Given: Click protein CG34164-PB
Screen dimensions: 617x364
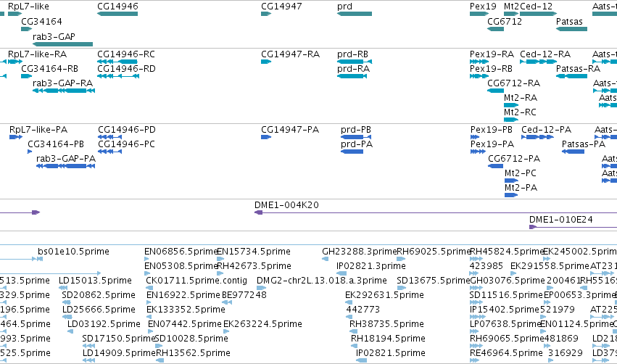Looking at the screenshot, I should 56,144.
